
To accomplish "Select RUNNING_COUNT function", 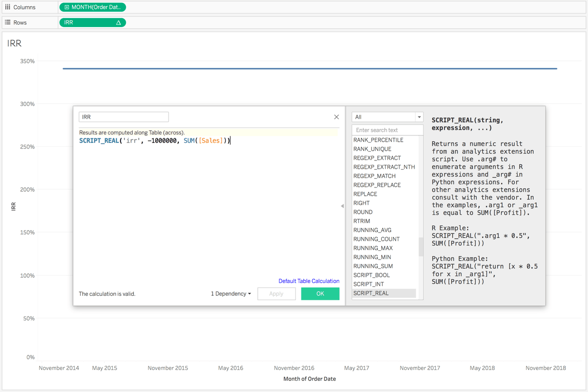I will [376, 239].
